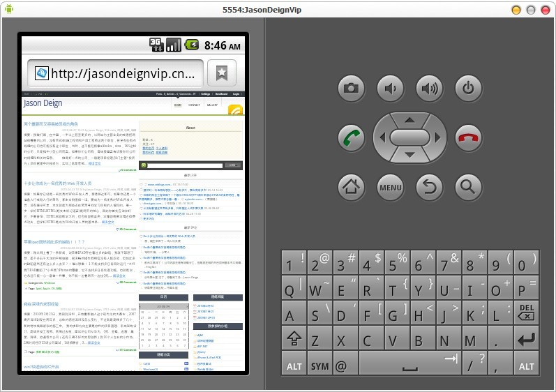Click the red end-call button
Viewport: 556px width, 392px height.
(x=468, y=137)
